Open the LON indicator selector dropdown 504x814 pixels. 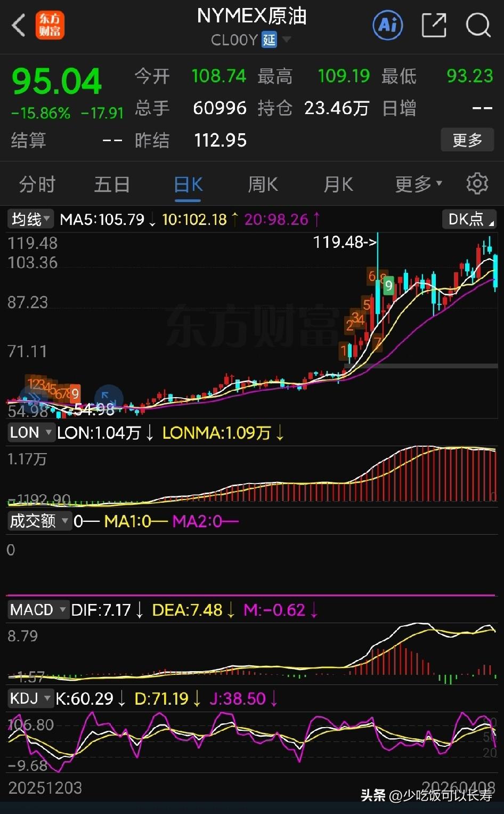[30, 432]
